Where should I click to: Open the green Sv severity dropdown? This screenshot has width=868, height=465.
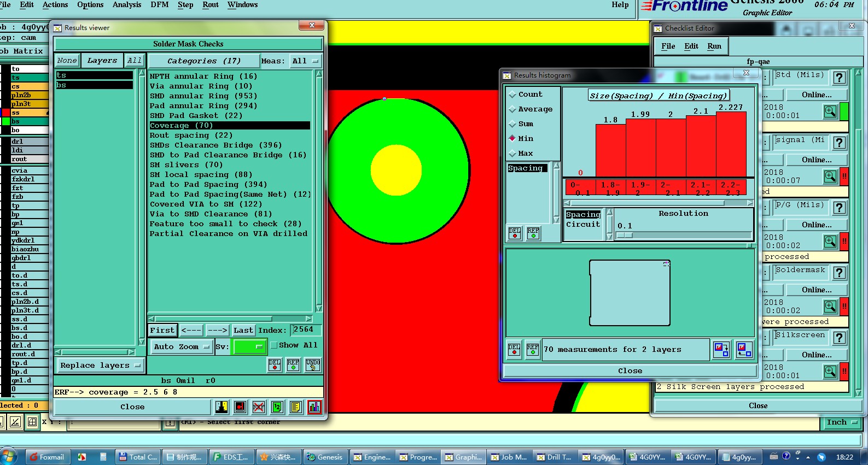[250, 347]
